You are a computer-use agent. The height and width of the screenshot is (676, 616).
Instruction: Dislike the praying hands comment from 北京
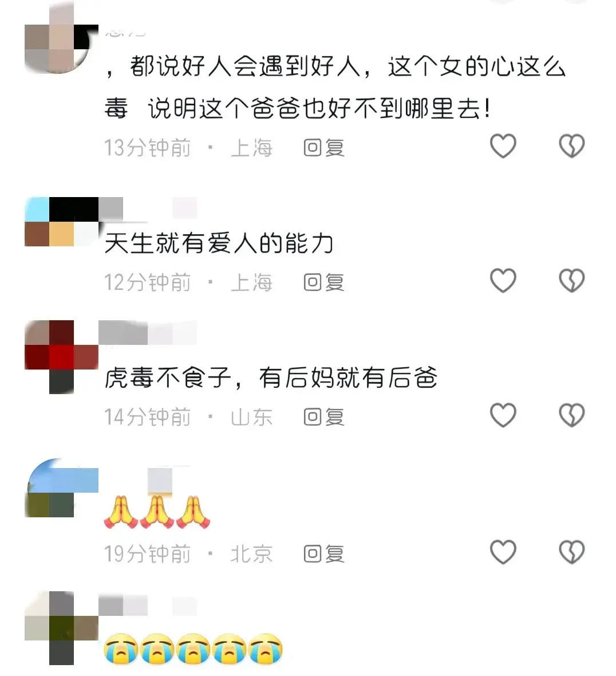click(x=571, y=552)
